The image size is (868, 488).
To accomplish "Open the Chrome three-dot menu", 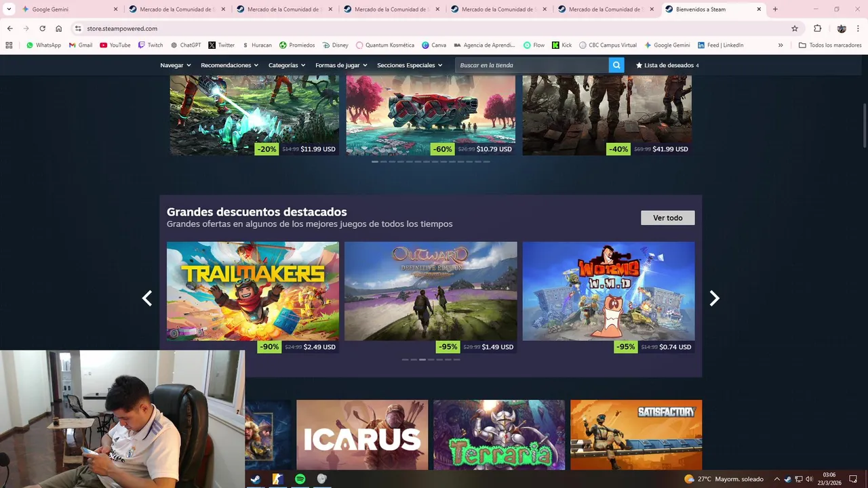I will point(859,28).
